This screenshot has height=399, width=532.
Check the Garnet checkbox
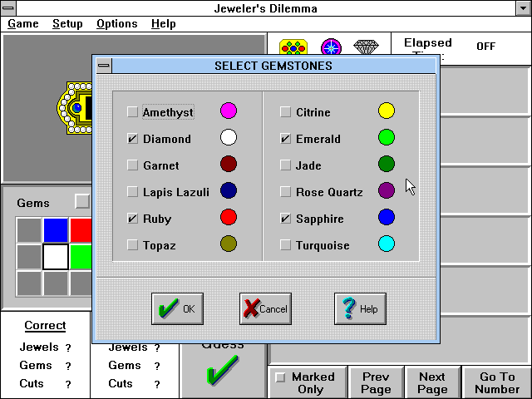[x=132, y=165]
